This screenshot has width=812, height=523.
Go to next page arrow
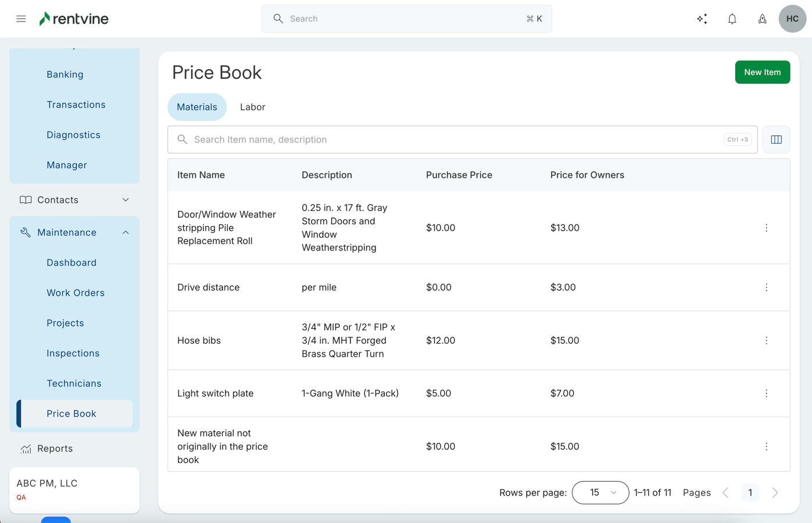(x=775, y=493)
